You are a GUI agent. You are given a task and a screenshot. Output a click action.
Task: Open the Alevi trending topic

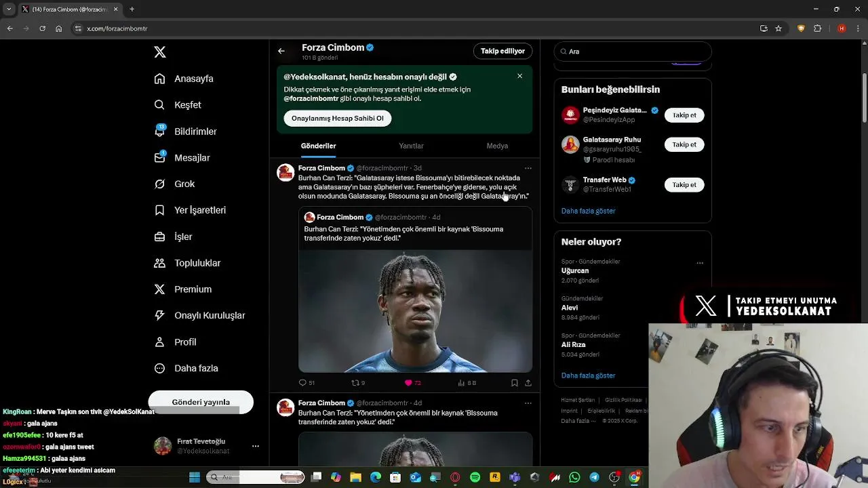(570, 308)
